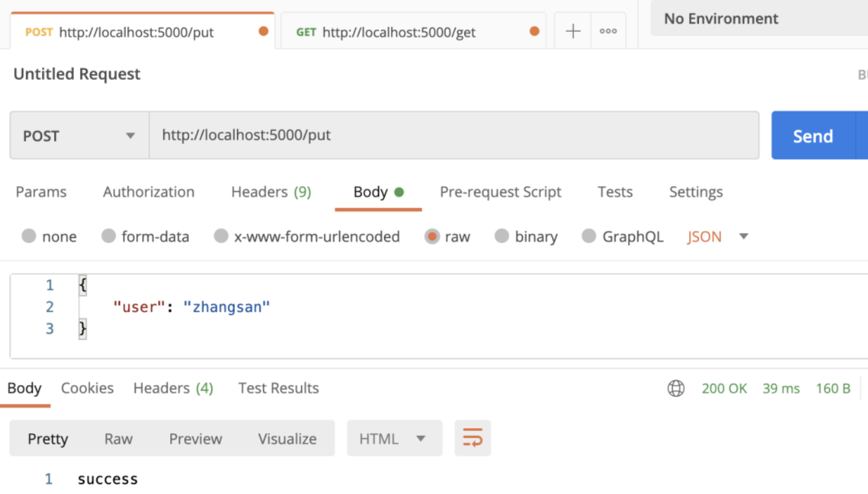868x494 pixels.
Task: Toggle word wrap in response viewer
Action: click(x=473, y=438)
